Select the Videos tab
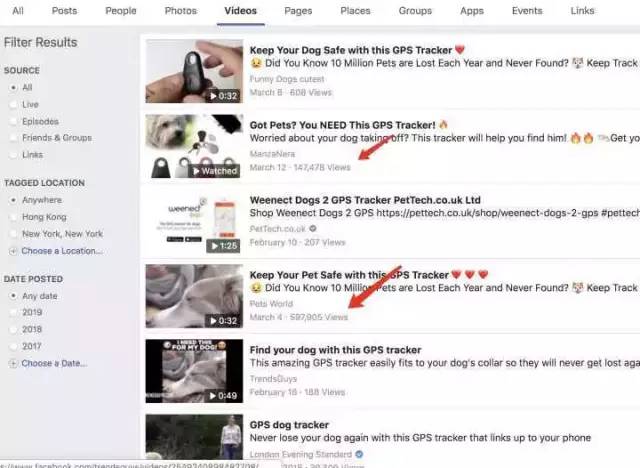This screenshot has width=640, height=468. pyautogui.click(x=240, y=11)
